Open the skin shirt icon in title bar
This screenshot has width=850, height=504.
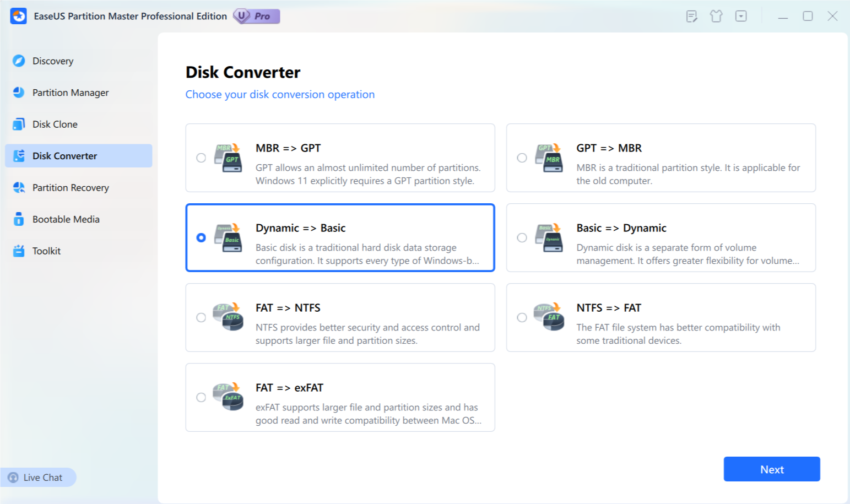click(716, 16)
